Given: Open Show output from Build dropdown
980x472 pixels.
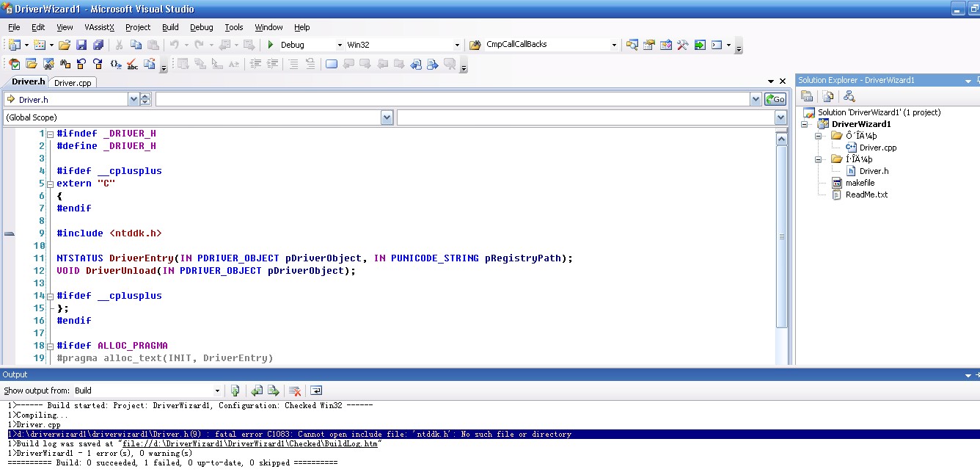Looking at the screenshot, I should point(217,391).
